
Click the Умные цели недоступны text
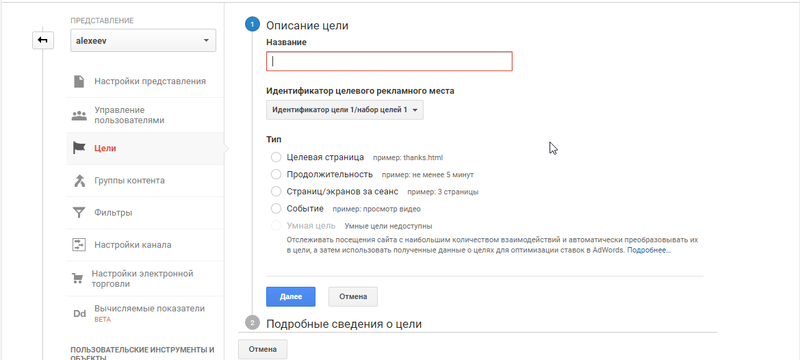click(389, 226)
